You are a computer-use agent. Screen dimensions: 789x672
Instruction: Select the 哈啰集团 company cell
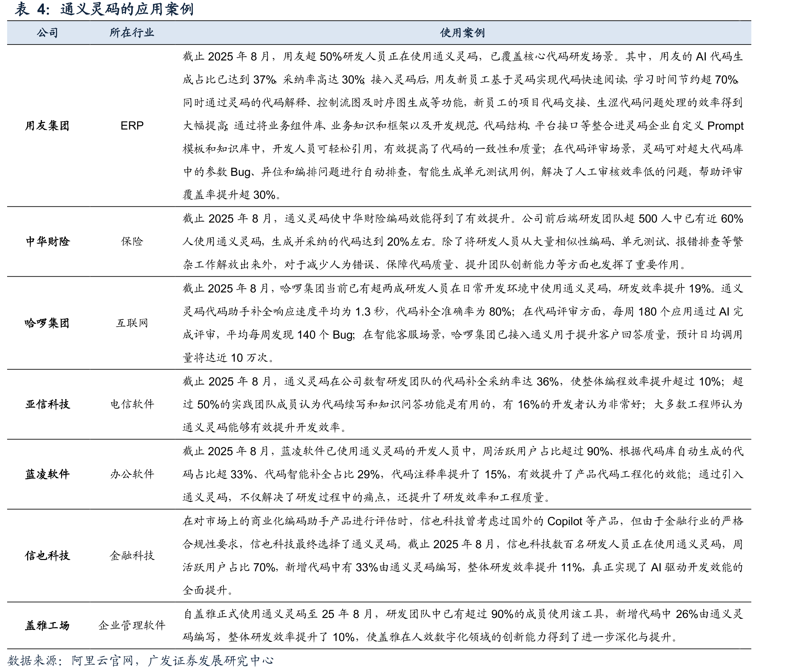pos(47,323)
